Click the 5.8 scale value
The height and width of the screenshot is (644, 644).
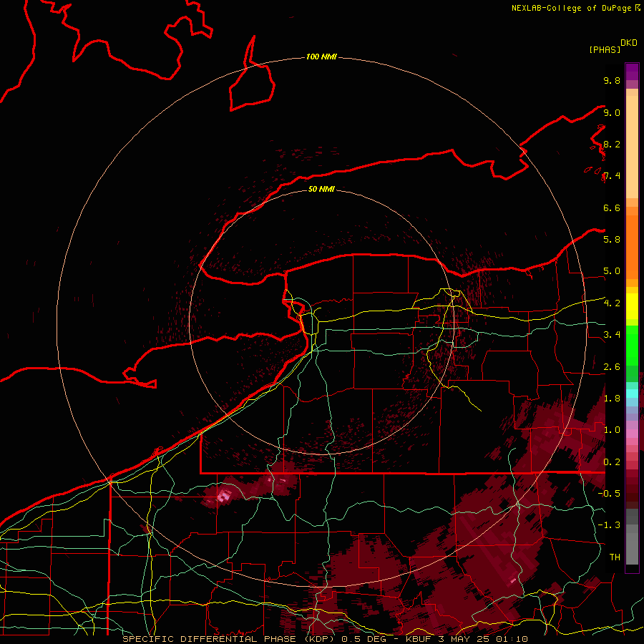point(612,240)
